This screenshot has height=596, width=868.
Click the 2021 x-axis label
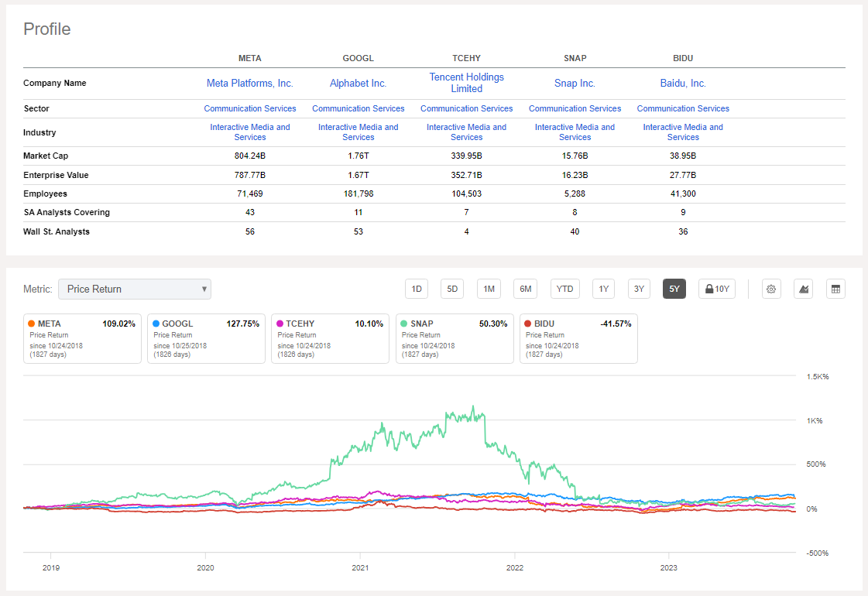[x=360, y=567]
